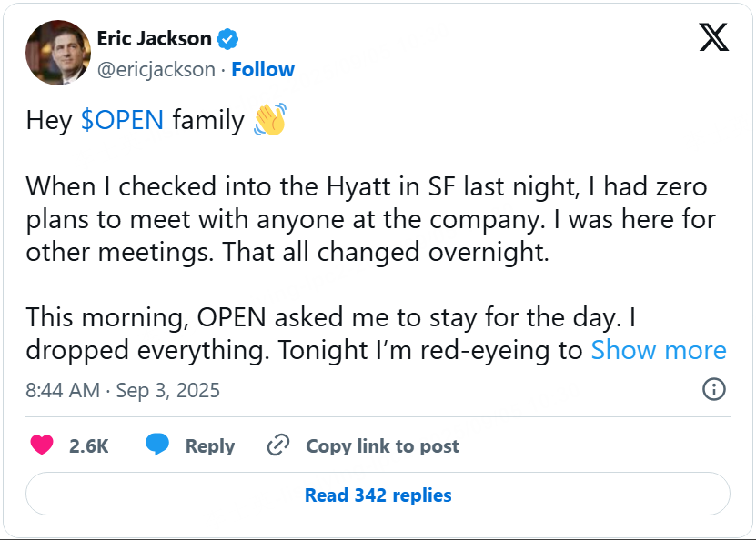Click the line beginning 'This morning, OPEN asked me'
756x540 pixels.
(x=331, y=317)
